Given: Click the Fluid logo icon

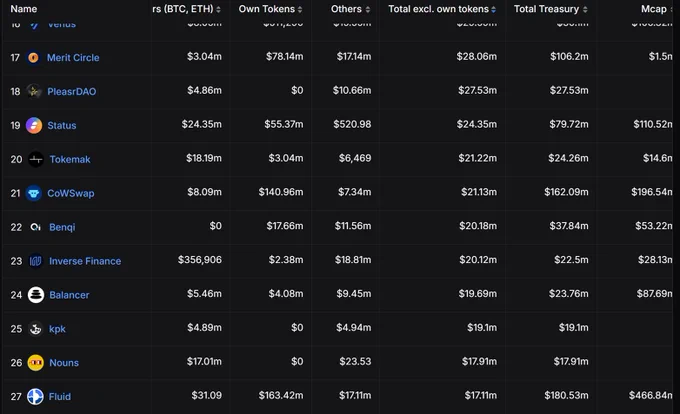Looking at the screenshot, I should (x=35, y=396).
